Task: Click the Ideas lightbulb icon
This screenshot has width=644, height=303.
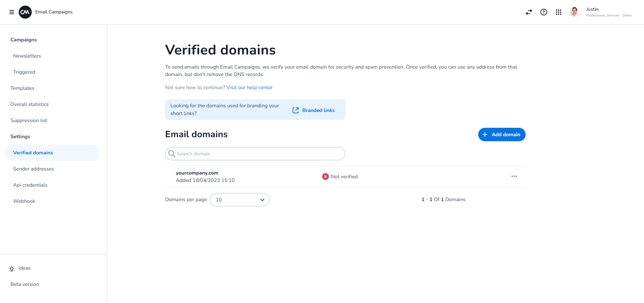Action: coord(11,268)
